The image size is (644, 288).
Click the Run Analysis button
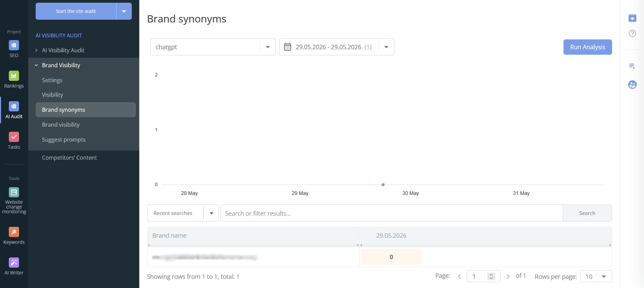click(x=588, y=47)
